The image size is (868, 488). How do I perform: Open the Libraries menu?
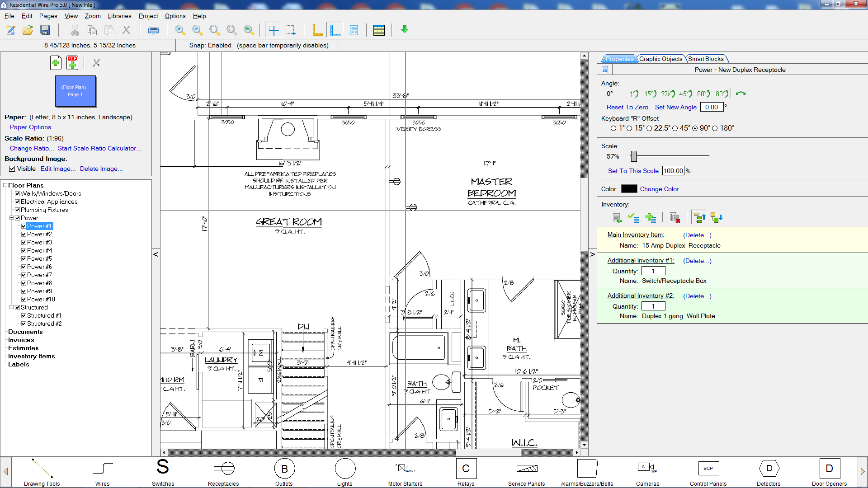click(119, 16)
